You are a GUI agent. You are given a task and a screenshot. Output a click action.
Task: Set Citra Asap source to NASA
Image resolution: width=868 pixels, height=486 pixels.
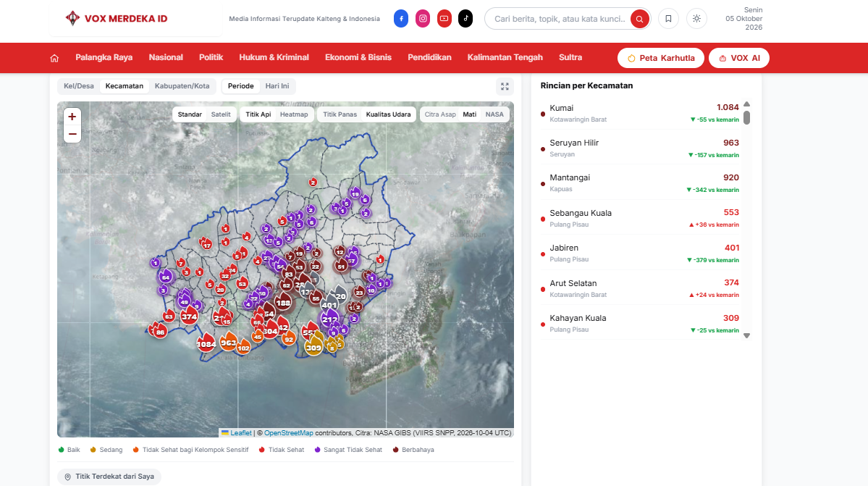[x=494, y=114]
